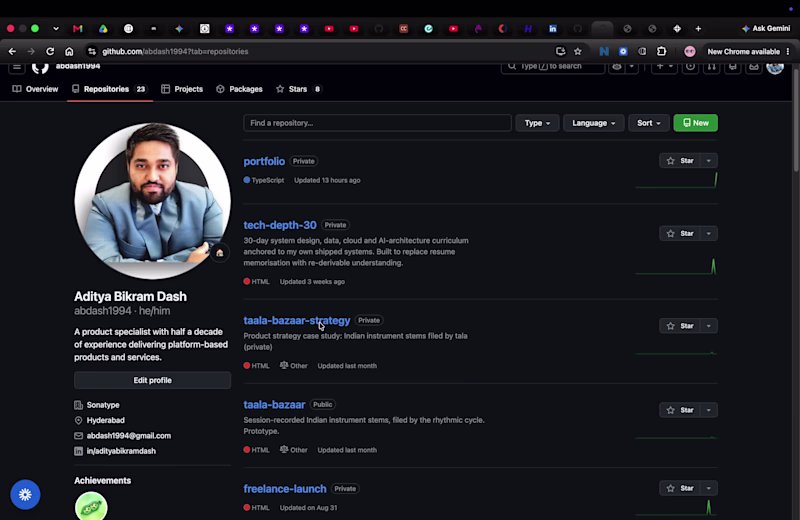The image size is (800, 520).
Task: Reload the GitHub page
Action: click(50, 52)
